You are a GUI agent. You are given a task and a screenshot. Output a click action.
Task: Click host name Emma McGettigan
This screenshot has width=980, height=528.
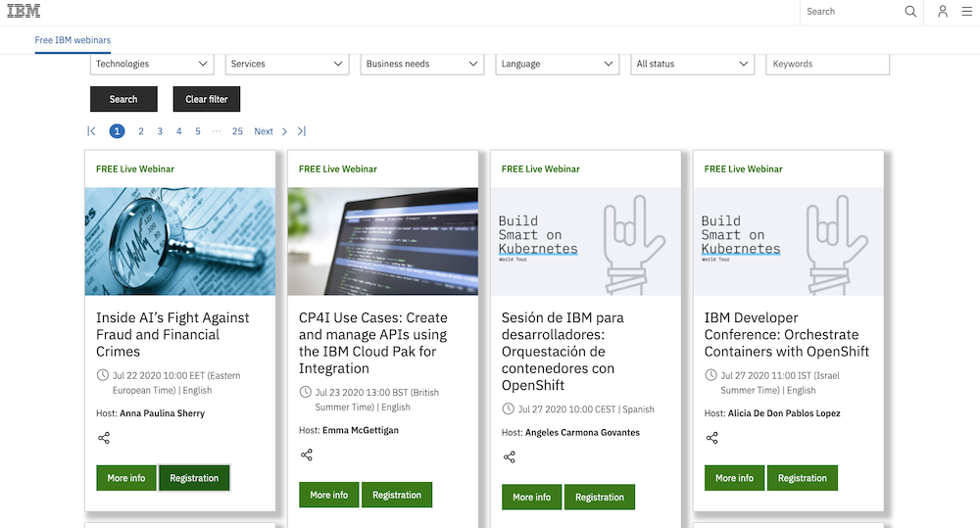361,430
